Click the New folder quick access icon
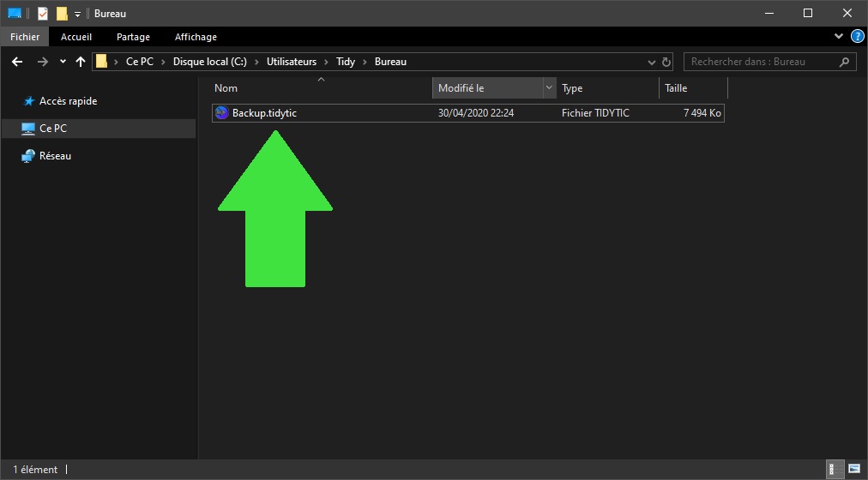868x480 pixels. [x=62, y=13]
